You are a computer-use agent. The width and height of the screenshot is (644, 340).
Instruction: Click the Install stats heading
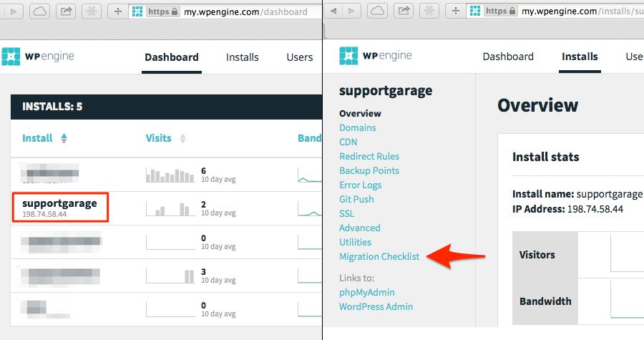click(546, 157)
